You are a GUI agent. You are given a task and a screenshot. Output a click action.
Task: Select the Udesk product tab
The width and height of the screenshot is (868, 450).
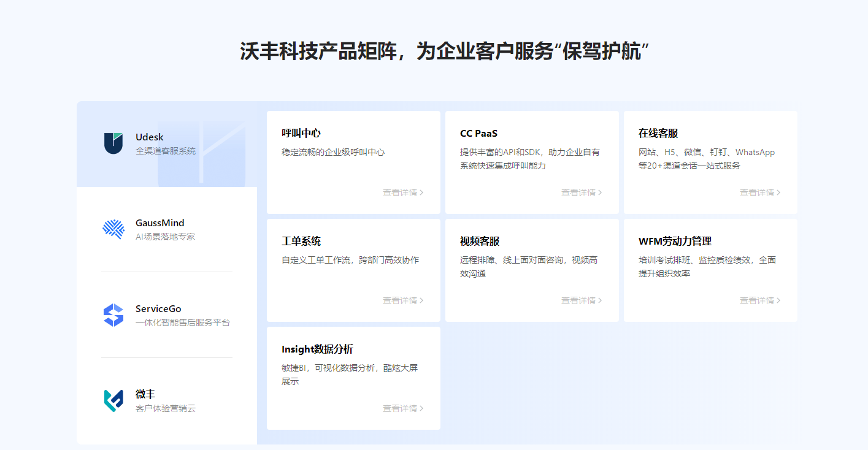tap(167, 144)
